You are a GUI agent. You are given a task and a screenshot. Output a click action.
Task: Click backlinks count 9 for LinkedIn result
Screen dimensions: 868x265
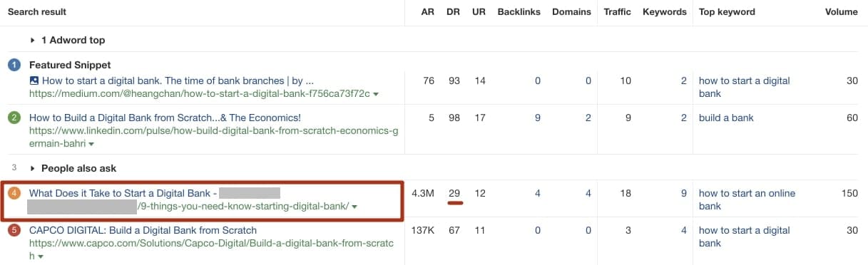coord(538,118)
